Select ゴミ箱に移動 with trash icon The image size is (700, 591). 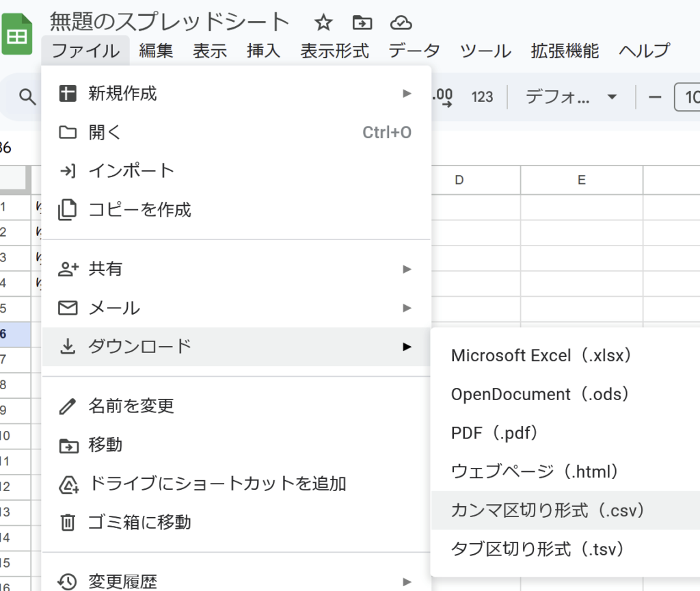tap(139, 523)
